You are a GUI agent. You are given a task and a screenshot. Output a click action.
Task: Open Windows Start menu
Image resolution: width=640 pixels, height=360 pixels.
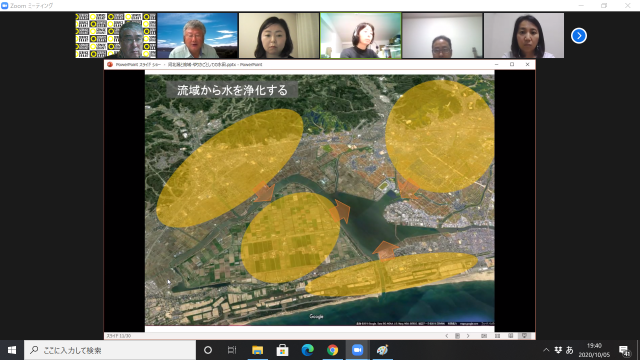click(12, 350)
